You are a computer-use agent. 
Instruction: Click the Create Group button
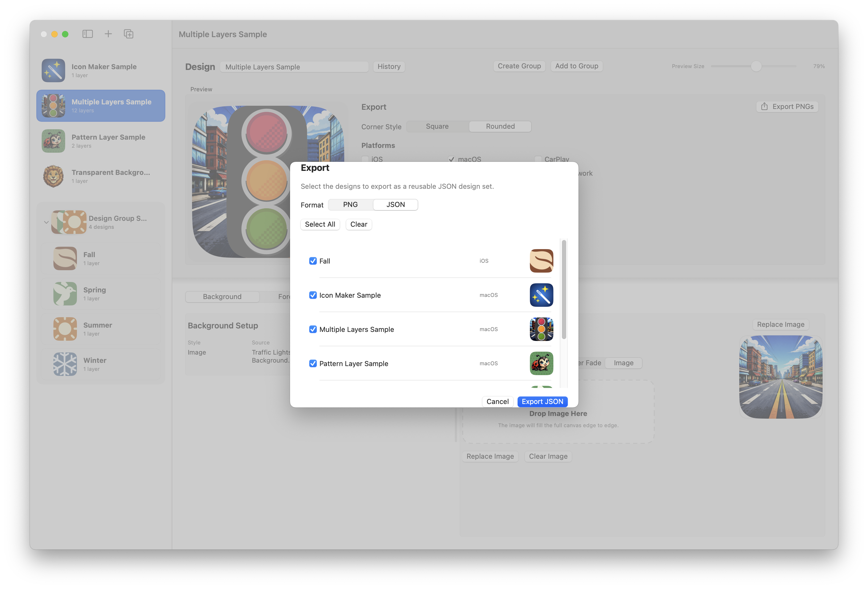point(519,66)
